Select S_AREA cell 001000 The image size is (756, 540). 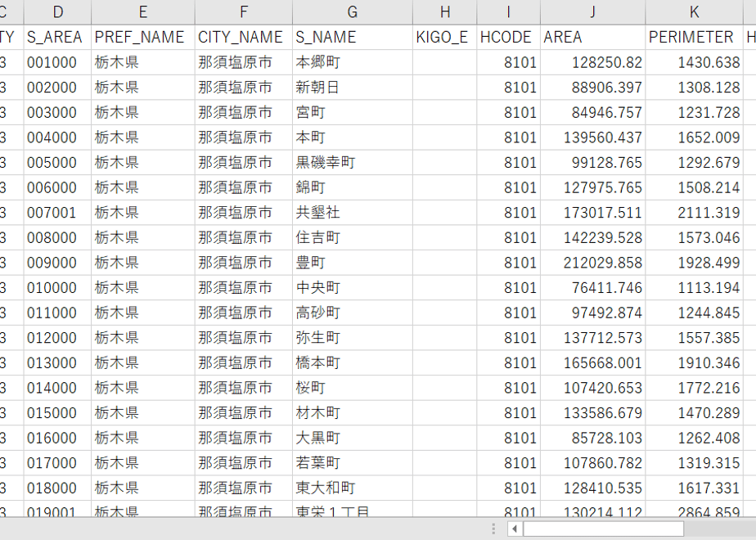click(57, 62)
